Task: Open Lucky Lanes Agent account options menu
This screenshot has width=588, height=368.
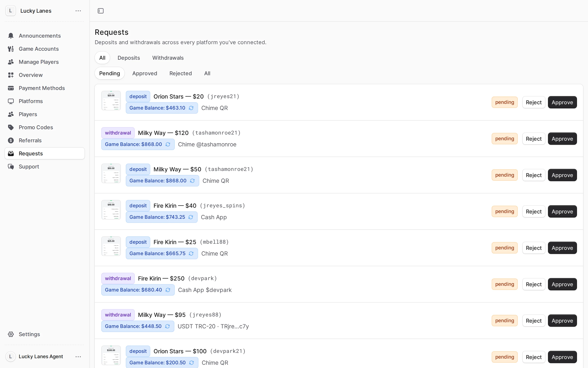Action: (78, 357)
